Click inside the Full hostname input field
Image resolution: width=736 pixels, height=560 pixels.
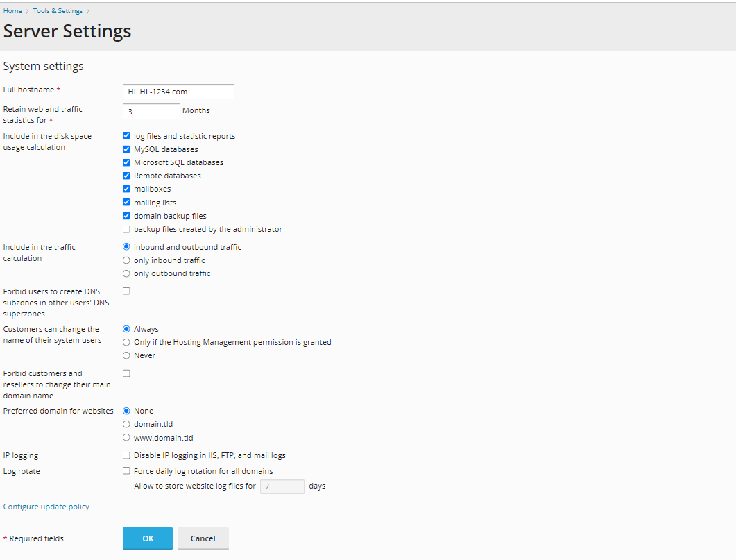[178, 91]
